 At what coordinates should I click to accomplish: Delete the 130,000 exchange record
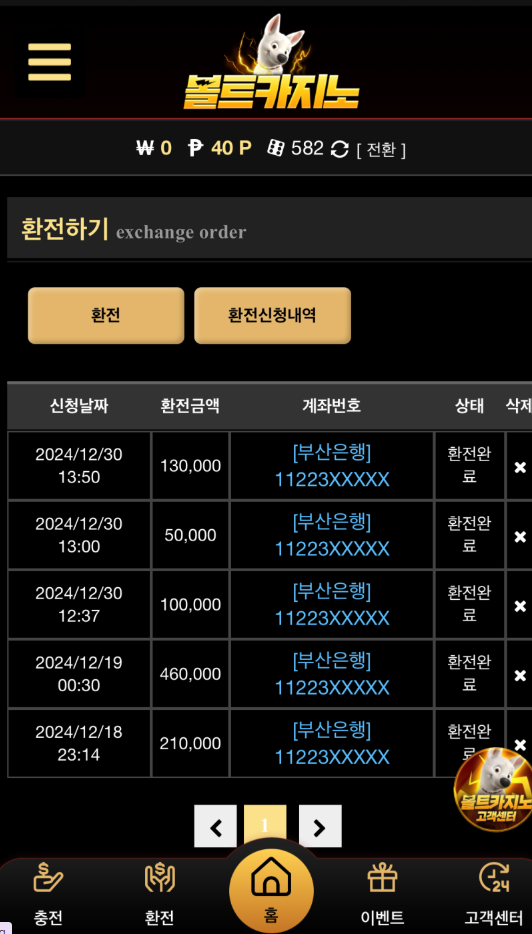[520, 468]
